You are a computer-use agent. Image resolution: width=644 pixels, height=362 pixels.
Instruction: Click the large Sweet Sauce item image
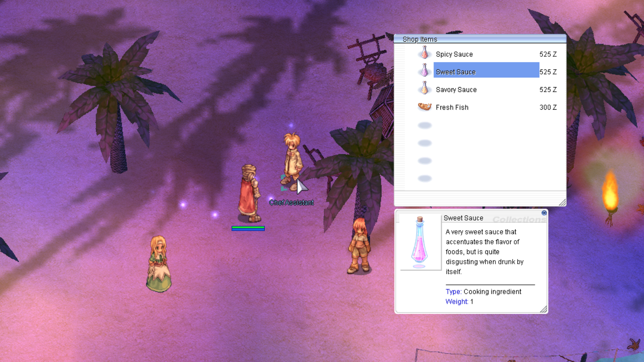420,243
